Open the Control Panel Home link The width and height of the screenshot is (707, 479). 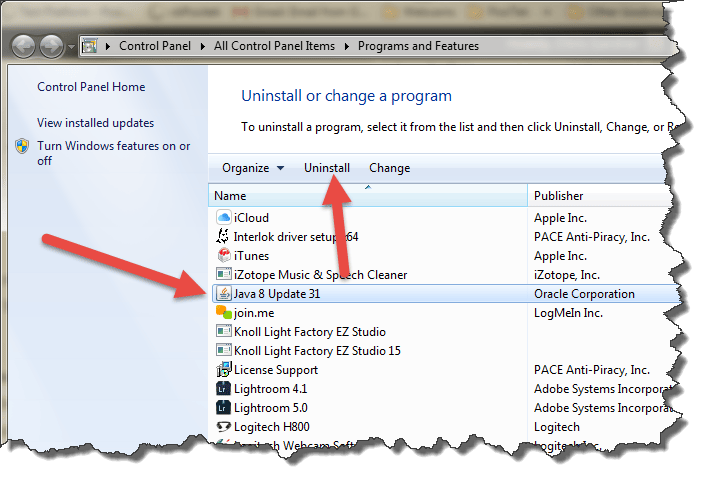[x=91, y=87]
